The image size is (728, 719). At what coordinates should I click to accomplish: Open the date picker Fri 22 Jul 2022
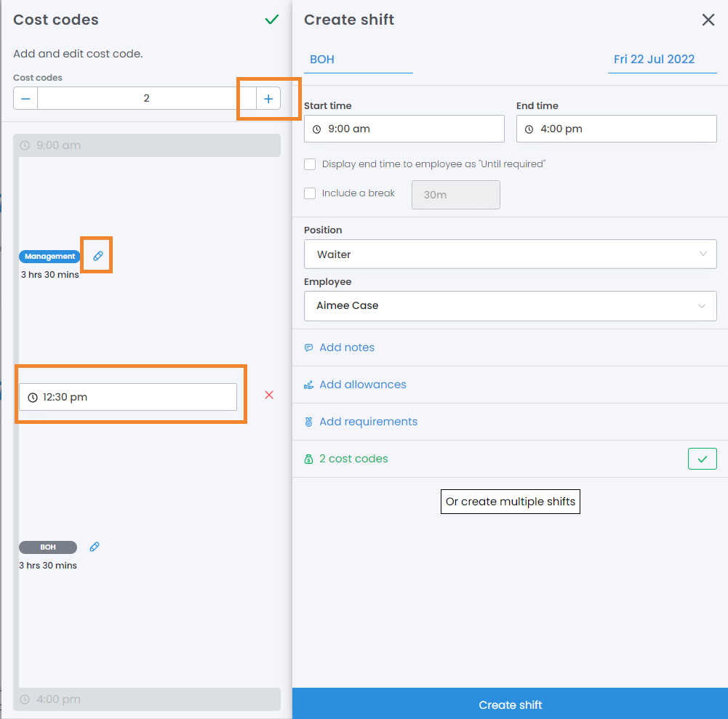(654, 60)
